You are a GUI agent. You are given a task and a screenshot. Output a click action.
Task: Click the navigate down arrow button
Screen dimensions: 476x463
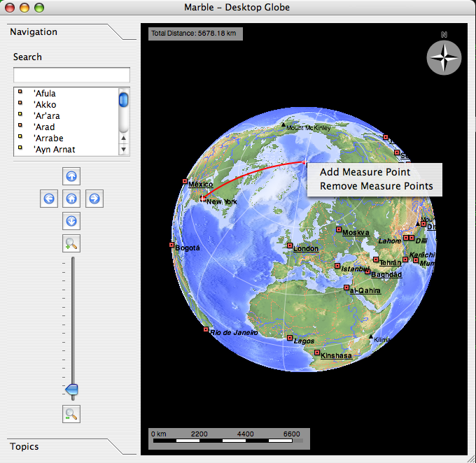[71, 222]
